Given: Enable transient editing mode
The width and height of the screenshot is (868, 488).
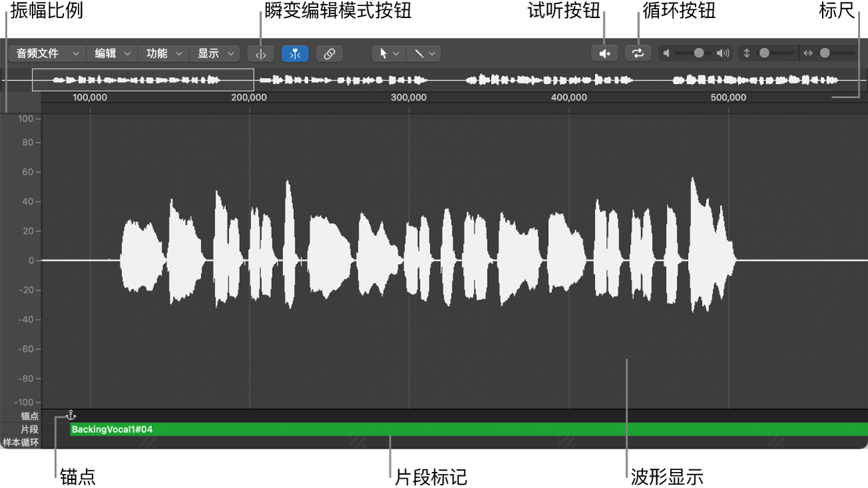Looking at the screenshot, I should (x=295, y=53).
